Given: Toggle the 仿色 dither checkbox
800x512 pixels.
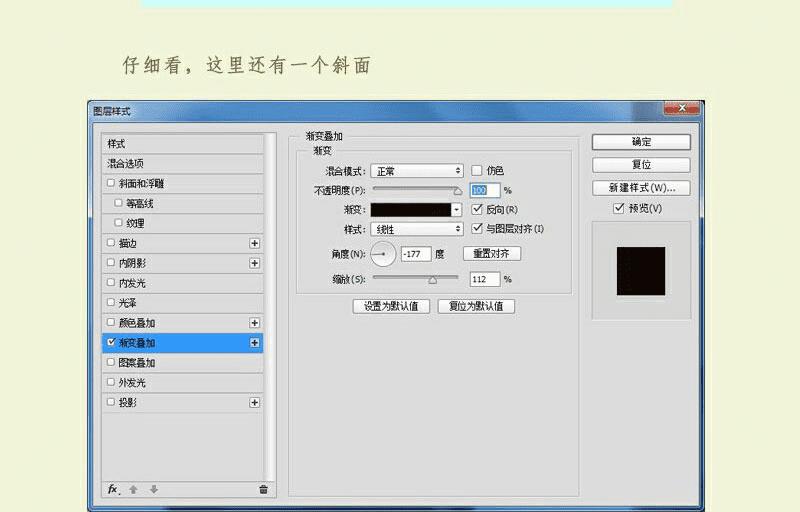Looking at the screenshot, I should (x=477, y=170).
